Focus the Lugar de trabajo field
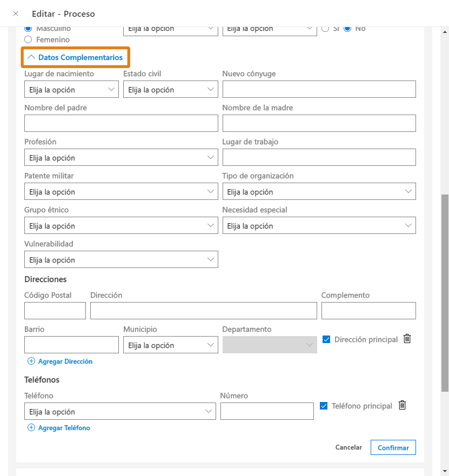Image resolution: width=449 pixels, height=476 pixels. pos(319,157)
